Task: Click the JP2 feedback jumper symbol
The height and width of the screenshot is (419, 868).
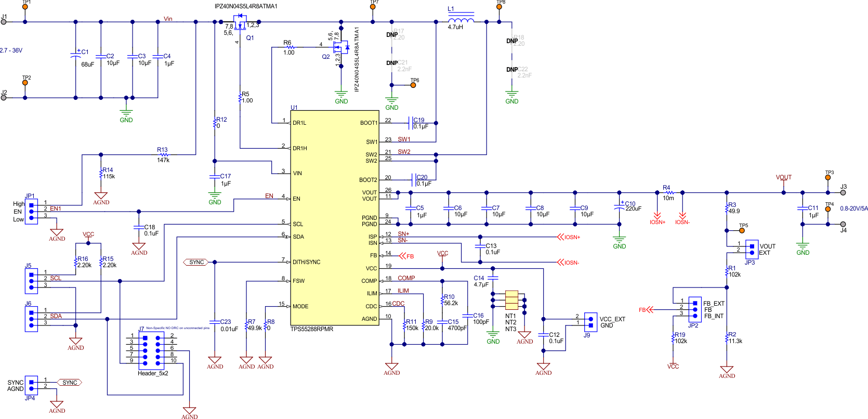Action: (x=695, y=310)
